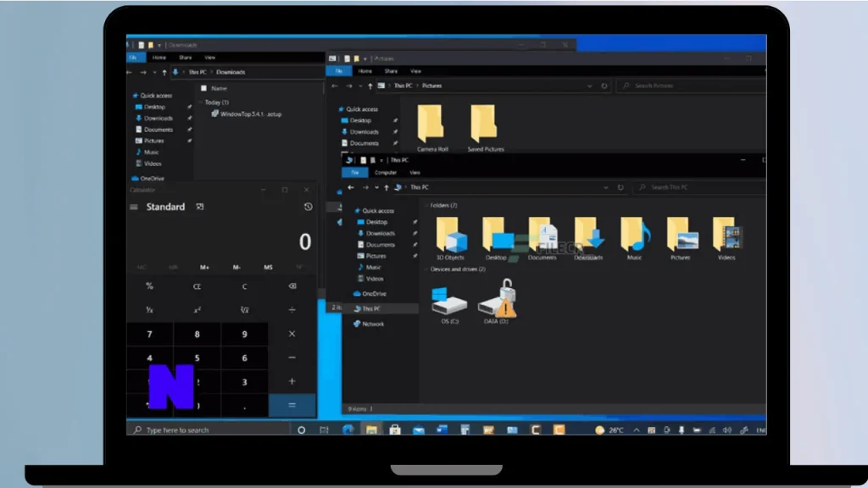Open Microsoft Edge from the taskbar
868x488 pixels.
click(x=348, y=430)
